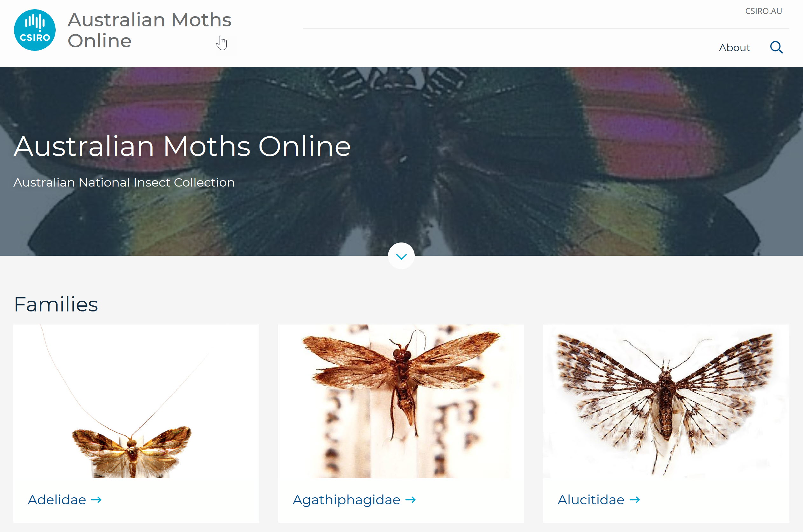The height and width of the screenshot is (532, 803).
Task: Click the CSIRO circular logo
Action: [x=35, y=30]
